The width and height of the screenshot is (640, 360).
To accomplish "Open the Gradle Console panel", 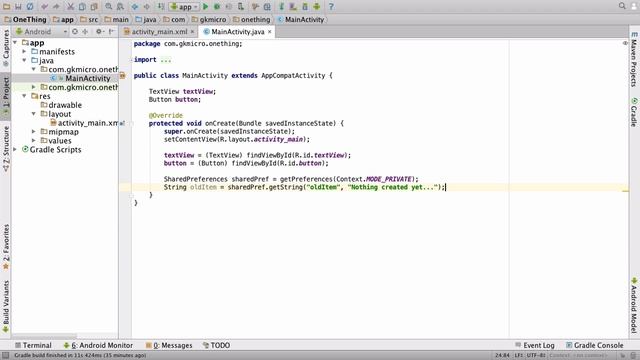I will (x=595, y=345).
